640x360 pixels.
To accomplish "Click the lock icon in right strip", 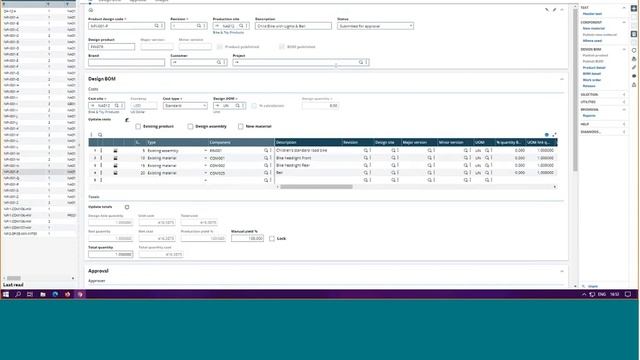I will click(634, 84).
